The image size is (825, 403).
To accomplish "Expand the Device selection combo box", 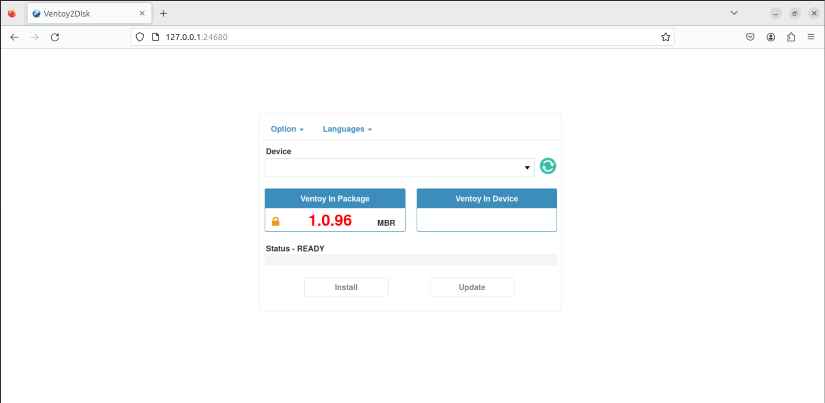I will [399, 167].
